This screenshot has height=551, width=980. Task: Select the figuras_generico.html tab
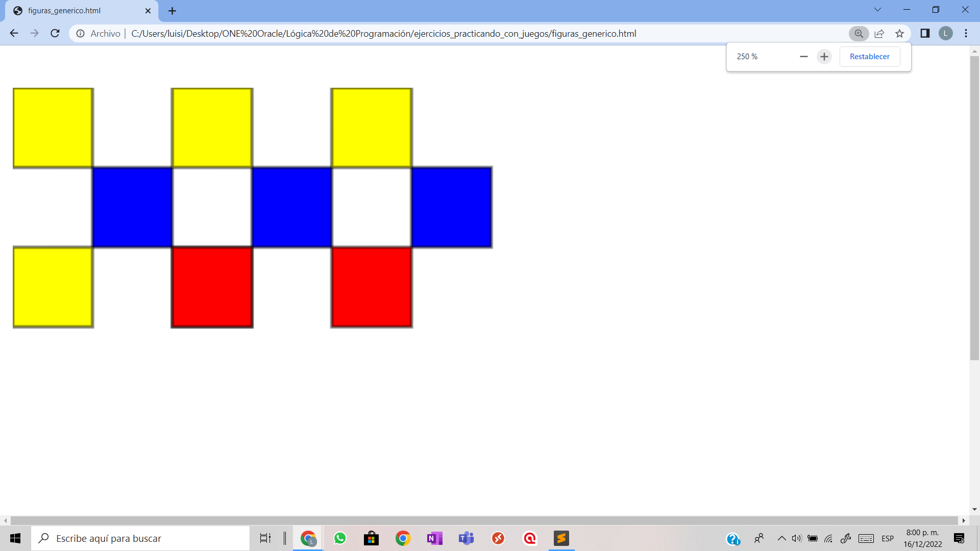click(82, 11)
